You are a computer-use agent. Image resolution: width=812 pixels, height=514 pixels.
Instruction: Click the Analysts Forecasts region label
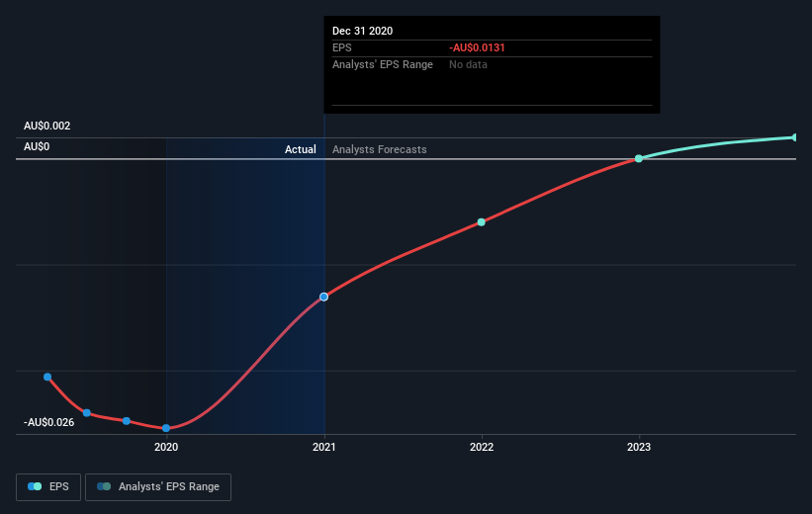click(x=380, y=149)
